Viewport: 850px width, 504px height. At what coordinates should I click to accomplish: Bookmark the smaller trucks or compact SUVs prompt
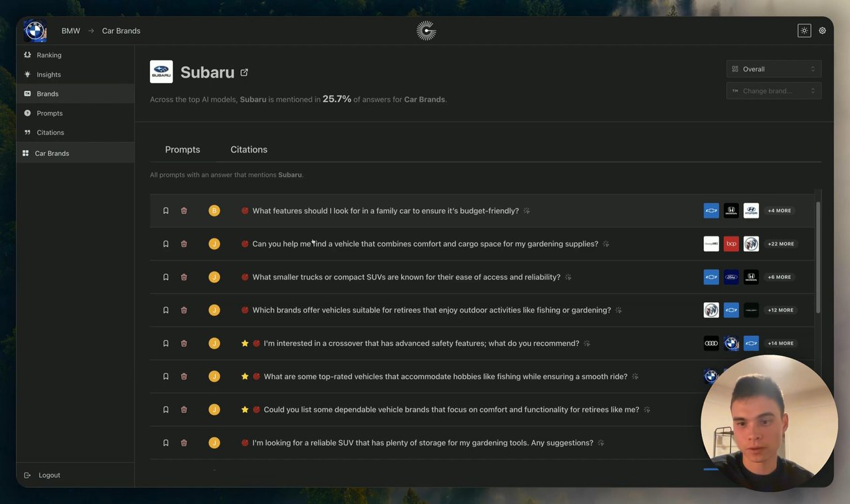click(x=166, y=277)
